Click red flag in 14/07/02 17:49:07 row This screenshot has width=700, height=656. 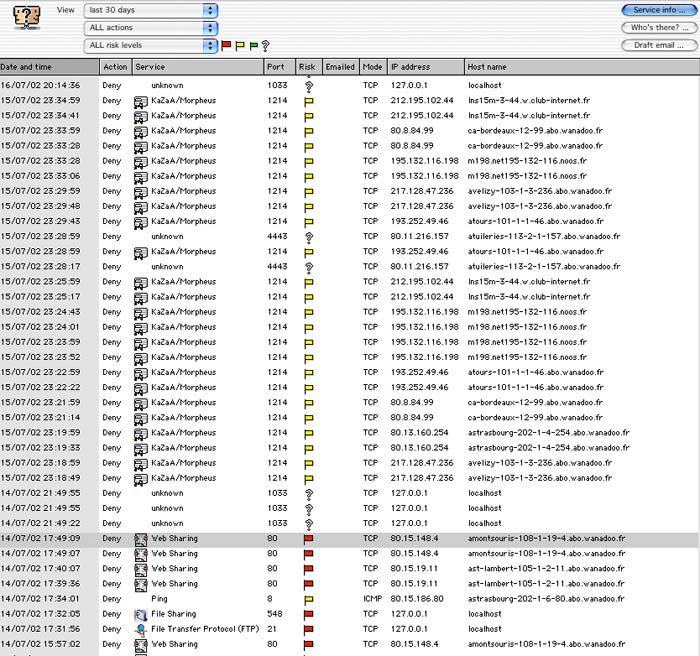(308, 555)
